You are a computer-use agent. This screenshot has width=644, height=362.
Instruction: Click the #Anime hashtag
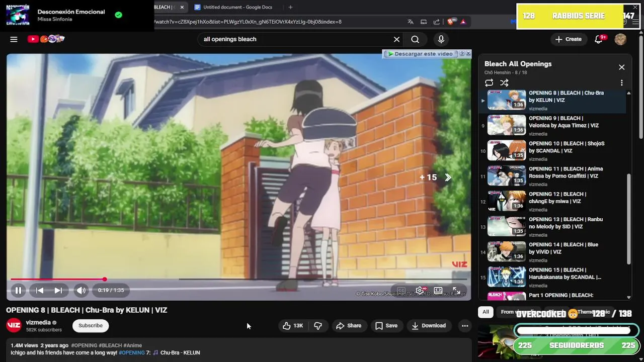click(133, 345)
